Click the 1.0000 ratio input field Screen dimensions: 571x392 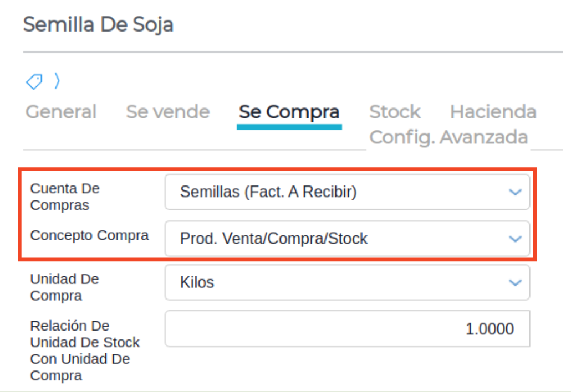point(347,329)
